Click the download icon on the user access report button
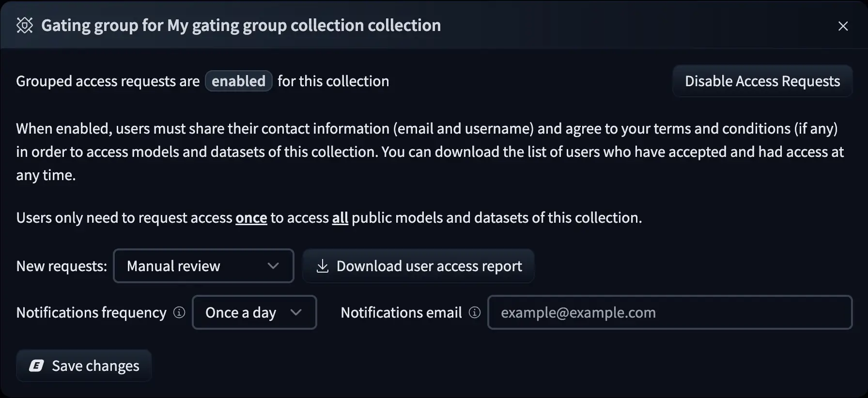The height and width of the screenshot is (398, 868). point(323,265)
